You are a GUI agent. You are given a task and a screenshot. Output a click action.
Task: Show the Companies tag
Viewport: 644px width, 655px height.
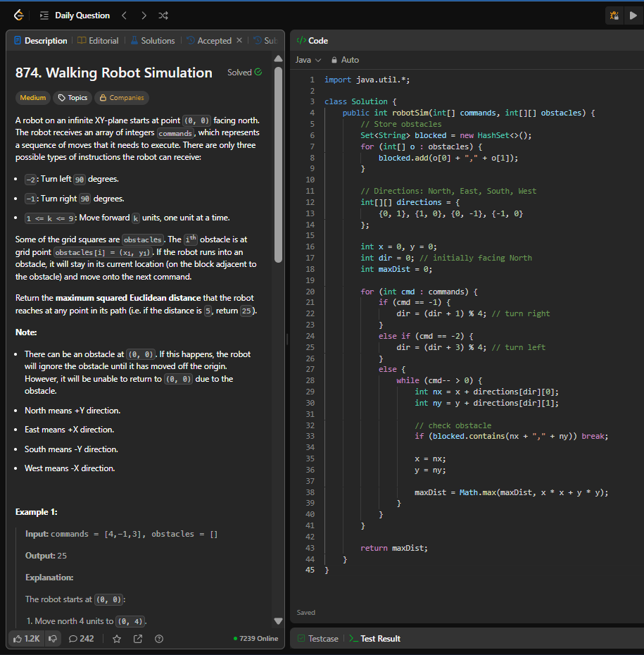pyautogui.click(x=122, y=98)
